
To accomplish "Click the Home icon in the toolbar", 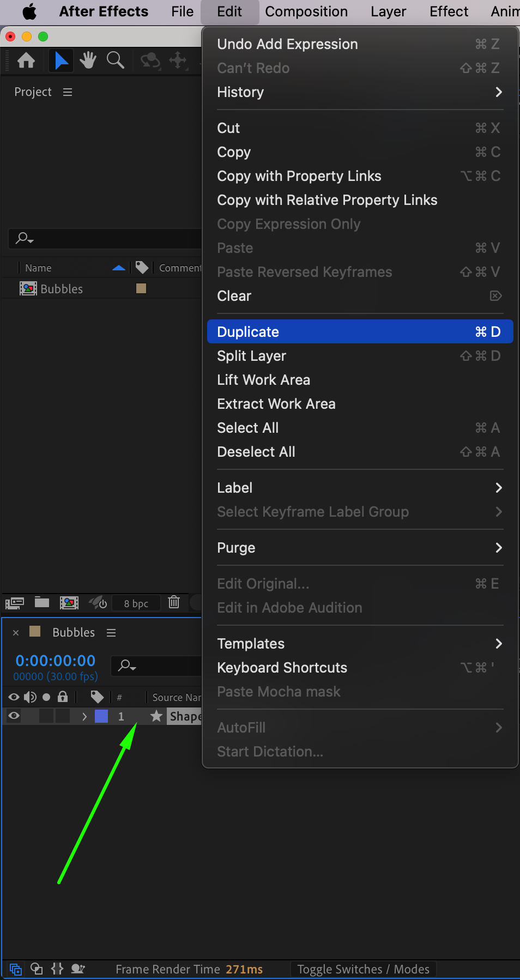I will point(26,61).
